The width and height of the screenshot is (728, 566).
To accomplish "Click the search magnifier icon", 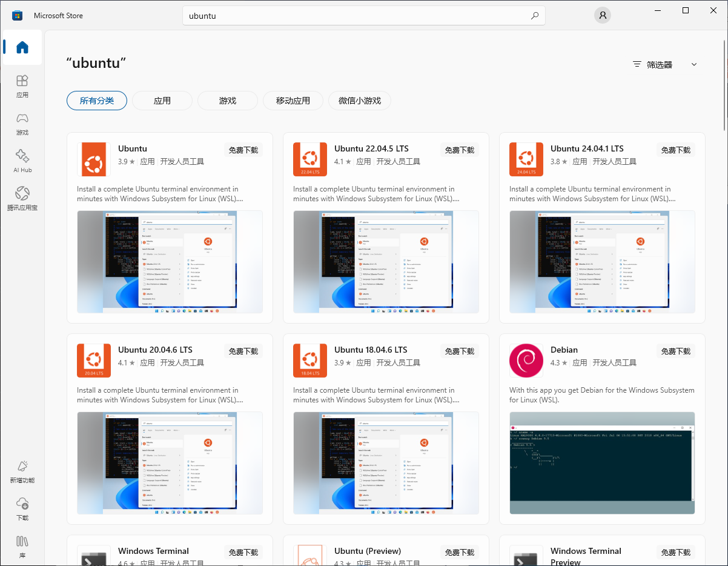I will tap(535, 16).
